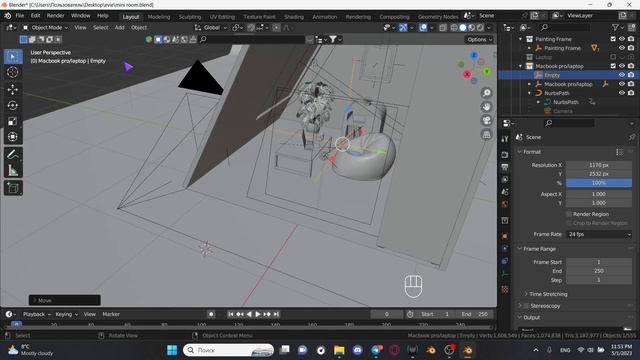
Task: Open the outliner filter funnel
Action: click(615, 27)
